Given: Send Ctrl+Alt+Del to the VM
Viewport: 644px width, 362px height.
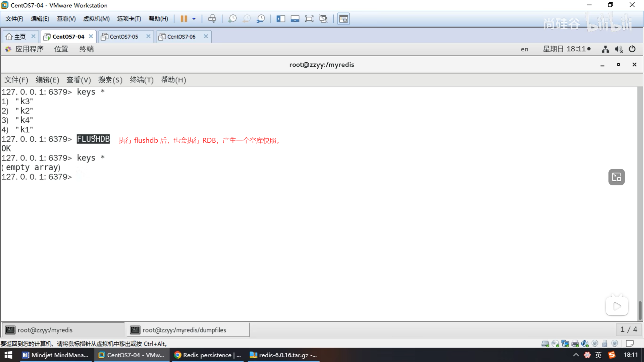Looking at the screenshot, I should (x=212, y=19).
